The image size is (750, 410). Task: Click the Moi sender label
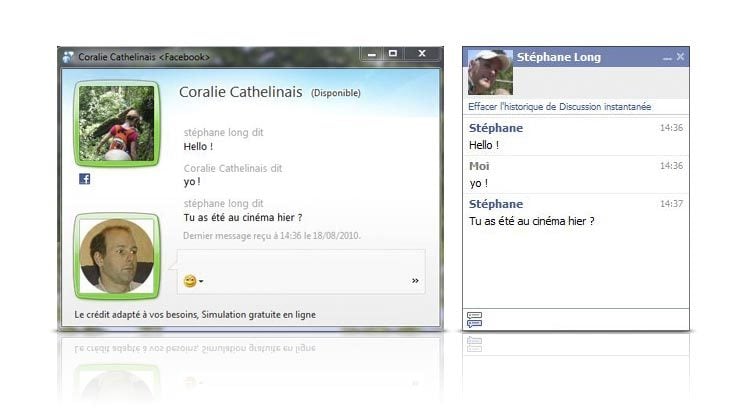click(479, 166)
